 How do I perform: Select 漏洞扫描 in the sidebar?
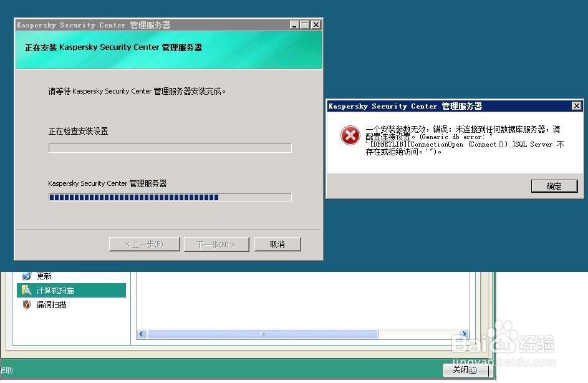coord(51,305)
